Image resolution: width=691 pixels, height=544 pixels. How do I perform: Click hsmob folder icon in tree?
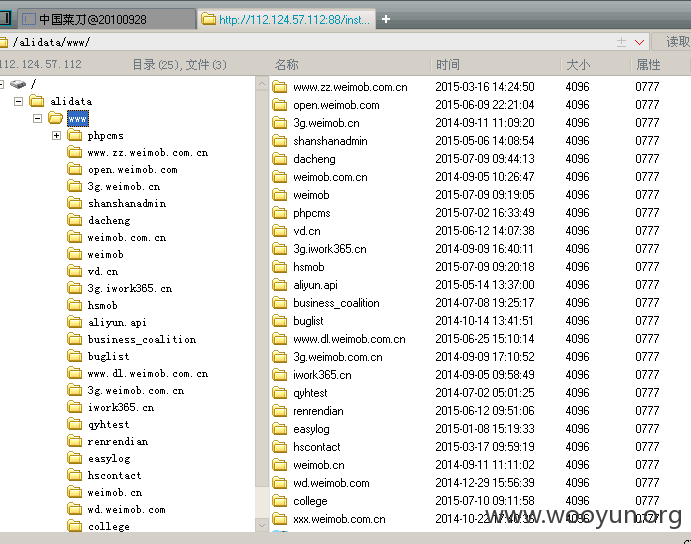coord(74,305)
